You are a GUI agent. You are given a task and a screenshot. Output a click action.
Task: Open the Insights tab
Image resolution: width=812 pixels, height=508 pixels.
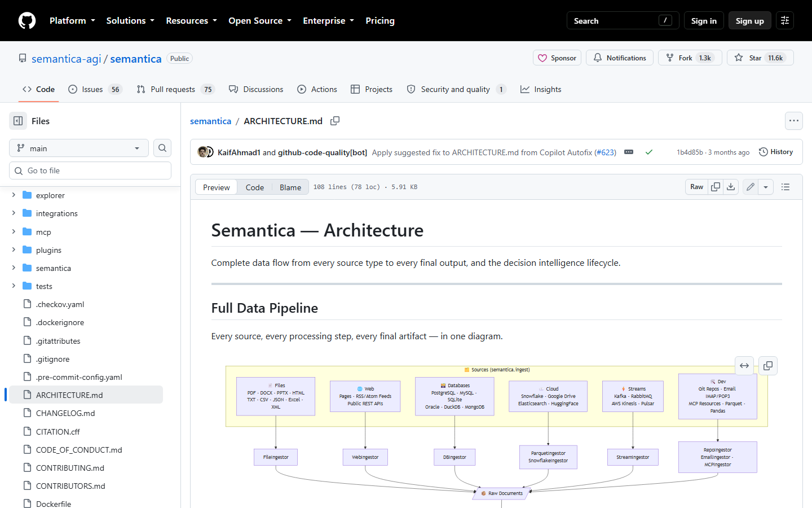[x=541, y=89]
